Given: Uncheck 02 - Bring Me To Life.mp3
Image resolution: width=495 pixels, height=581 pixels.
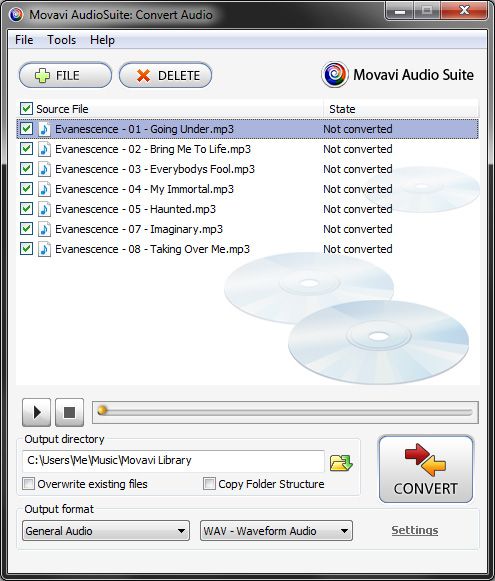Looking at the screenshot, I should (x=26, y=149).
